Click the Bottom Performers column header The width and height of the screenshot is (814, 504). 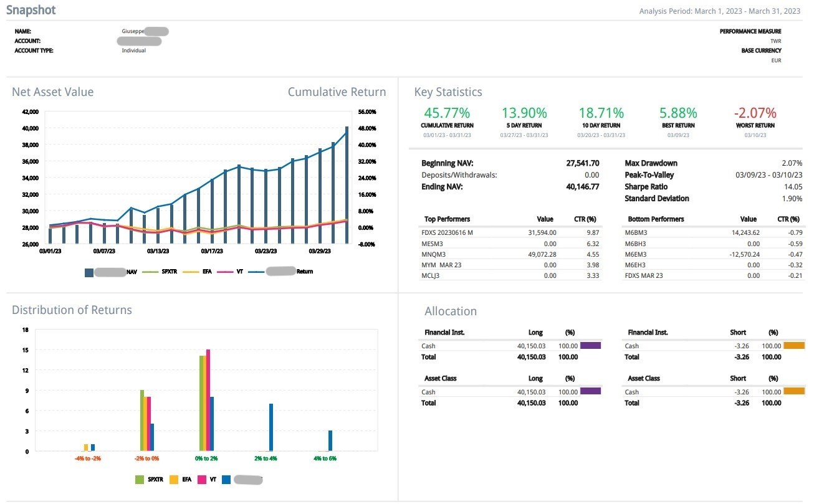656,219
